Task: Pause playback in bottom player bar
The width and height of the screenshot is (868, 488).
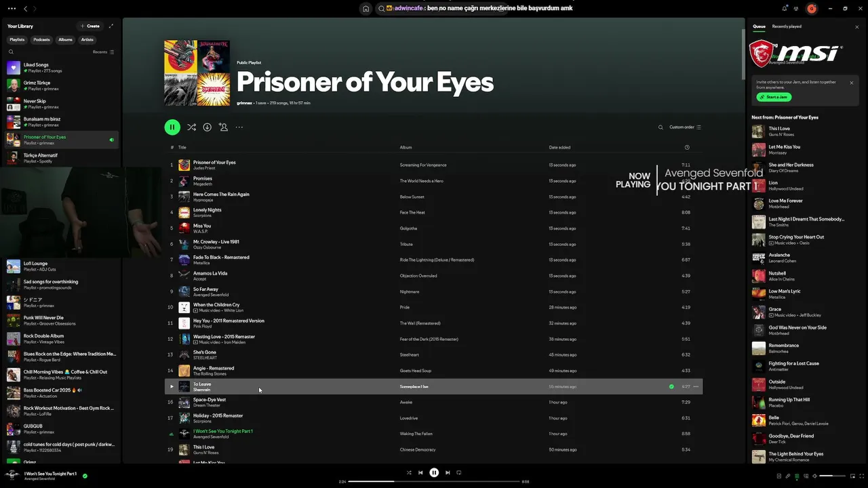Action: 434,472
